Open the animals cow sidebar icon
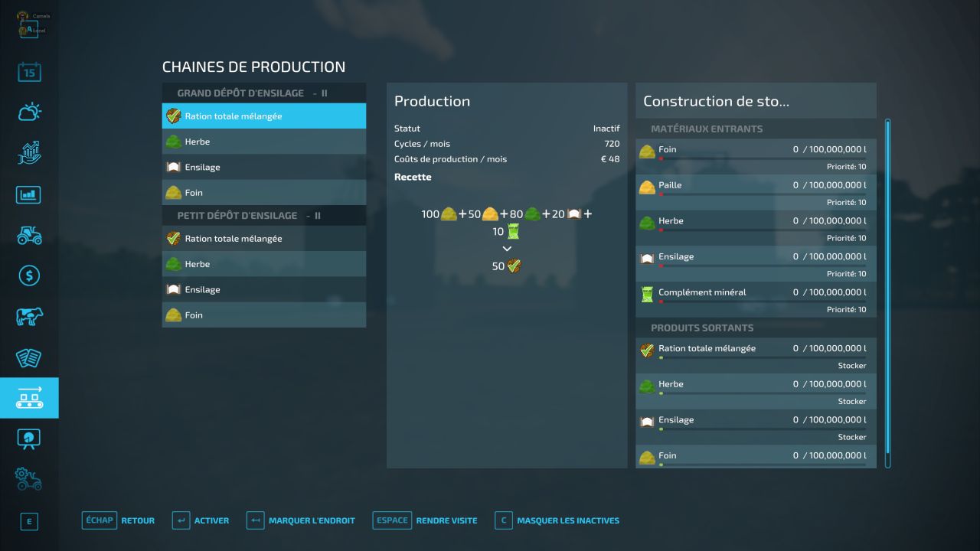Screen dimensions: 980x551 (29, 316)
